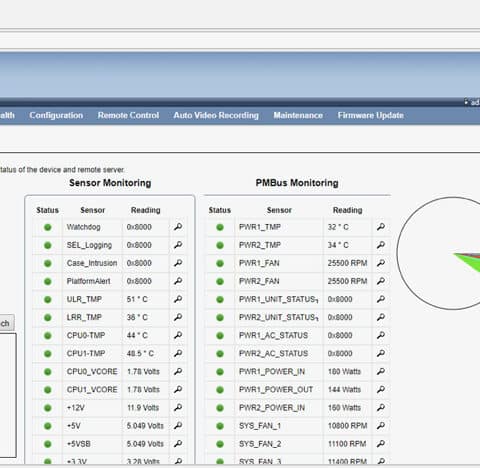View PWR1_POWER_OUT details magnifier
Screen dimensions: 480x468
click(x=381, y=389)
